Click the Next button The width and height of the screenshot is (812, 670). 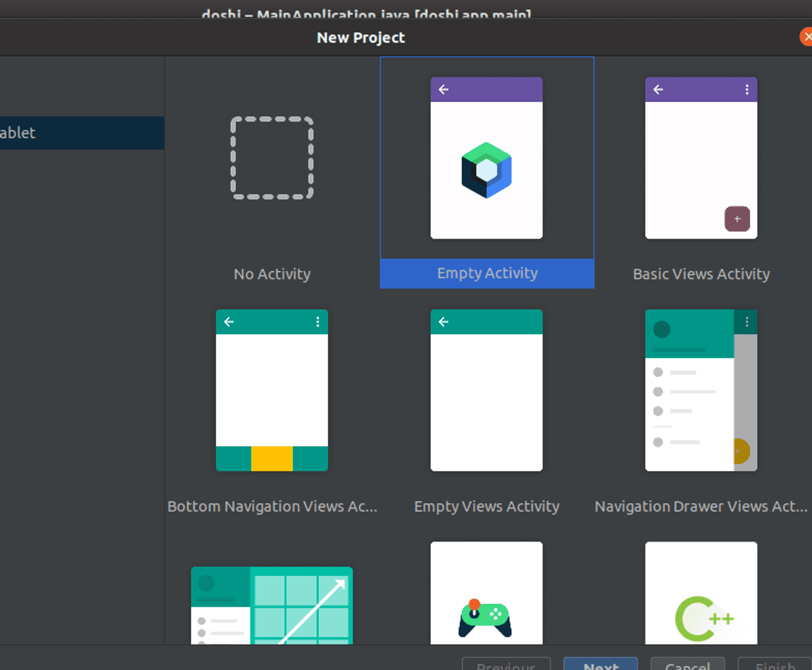(x=600, y=664)
